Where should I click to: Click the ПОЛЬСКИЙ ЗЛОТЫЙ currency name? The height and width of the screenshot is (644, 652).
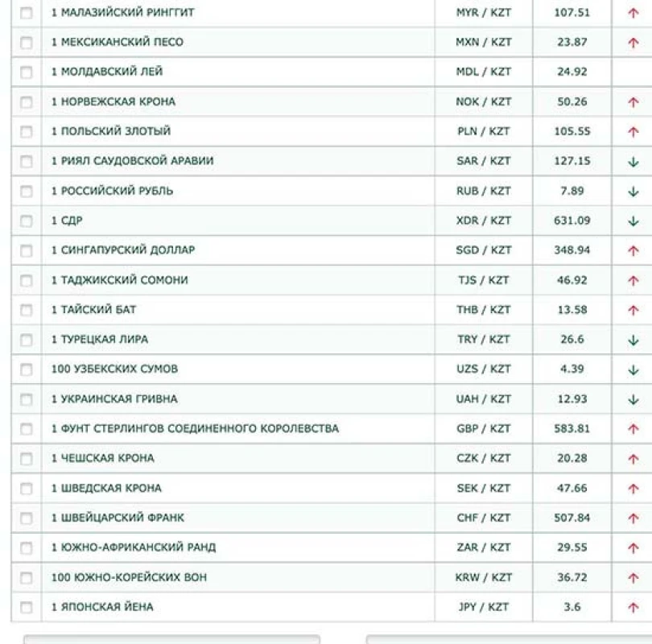tap(111, 131)
